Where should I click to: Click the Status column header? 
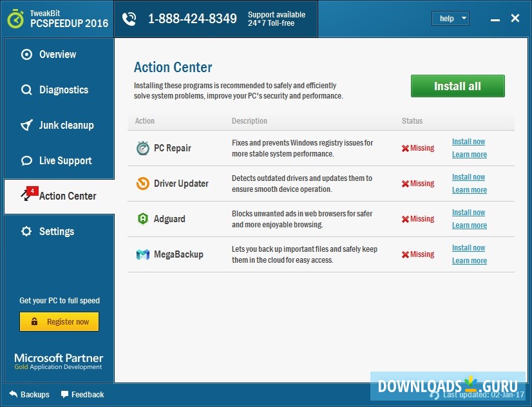pos(412,121)
